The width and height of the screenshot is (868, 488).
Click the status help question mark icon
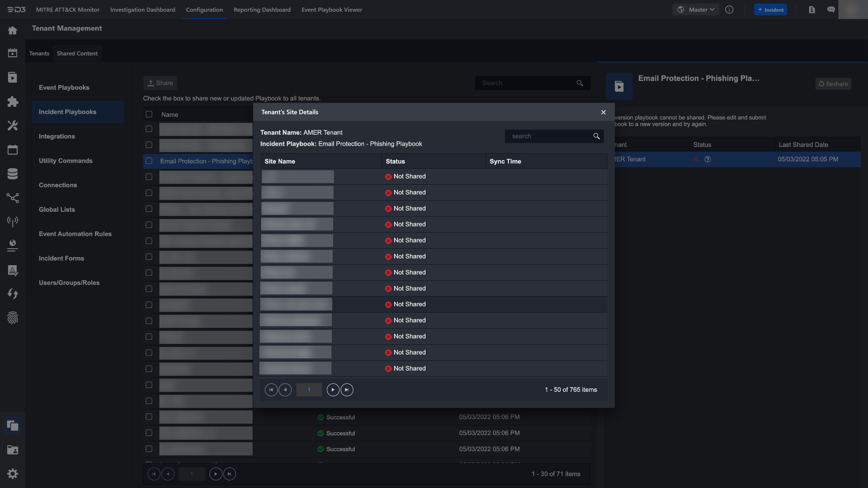[707, 159]
